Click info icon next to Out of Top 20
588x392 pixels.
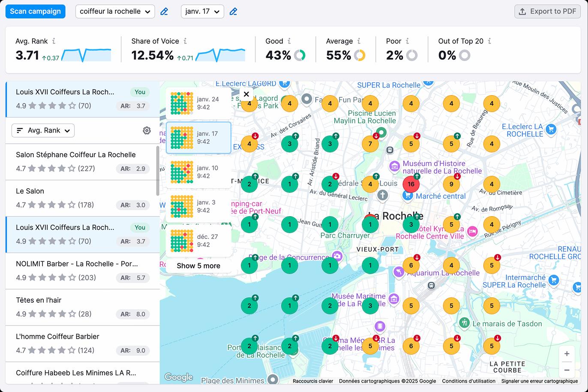coord(489,41)
